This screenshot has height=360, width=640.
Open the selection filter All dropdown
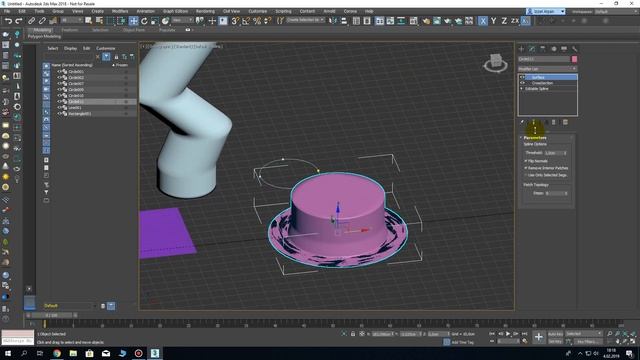[71, 20]
